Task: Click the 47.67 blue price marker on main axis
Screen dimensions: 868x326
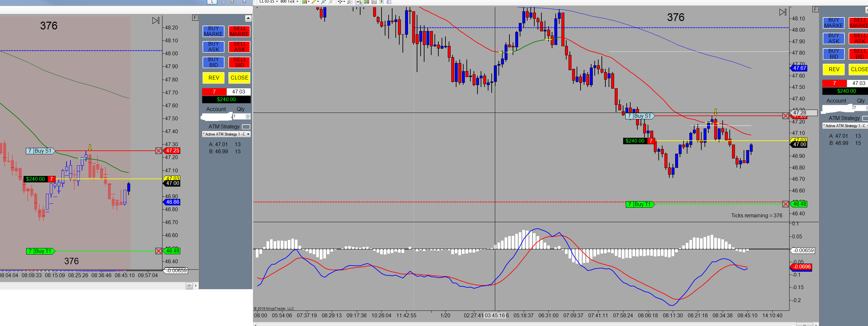Action: coord(799,68)
